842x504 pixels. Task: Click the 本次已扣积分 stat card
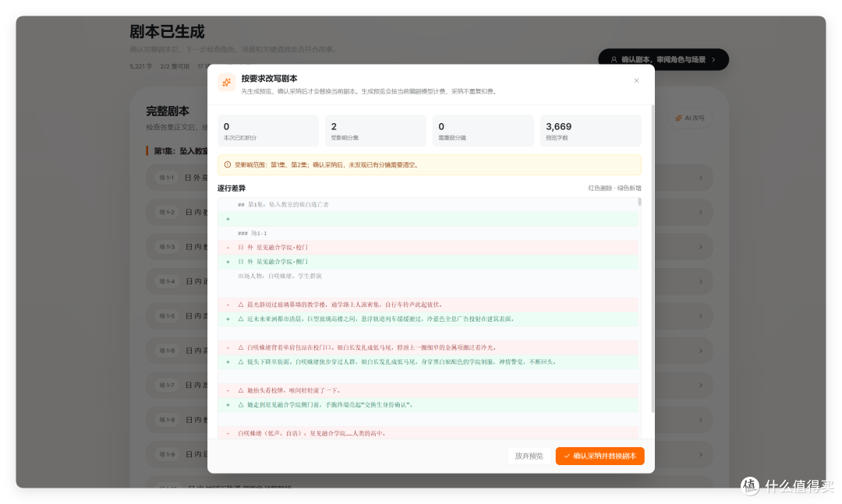pos(268,130)
